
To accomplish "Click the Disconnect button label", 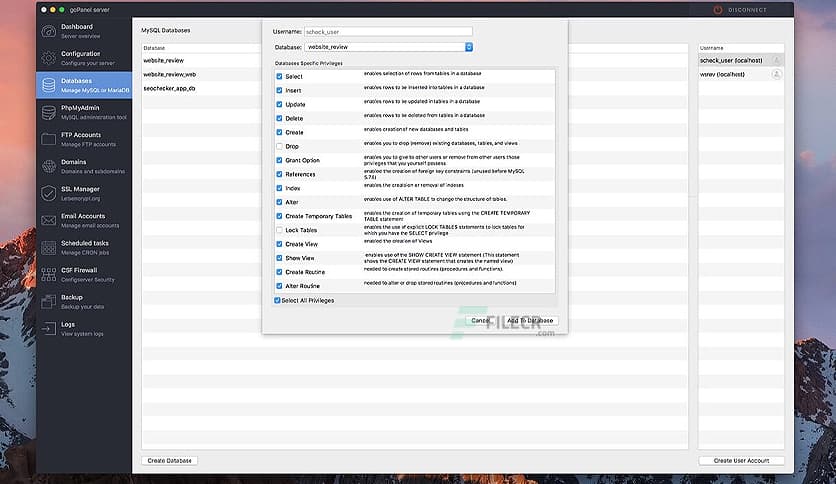I will point(747,10).
